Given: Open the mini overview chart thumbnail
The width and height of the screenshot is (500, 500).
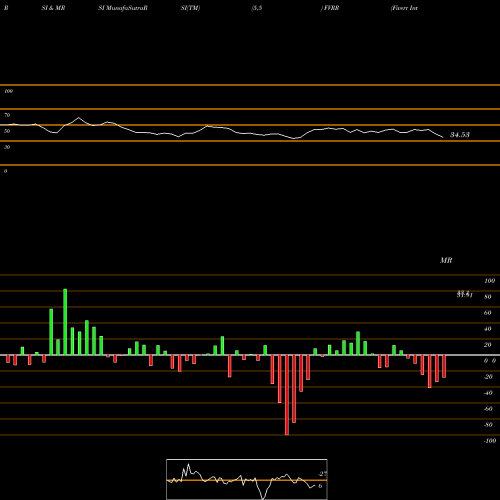Looking at the screenshot, I should coord(247,479).
